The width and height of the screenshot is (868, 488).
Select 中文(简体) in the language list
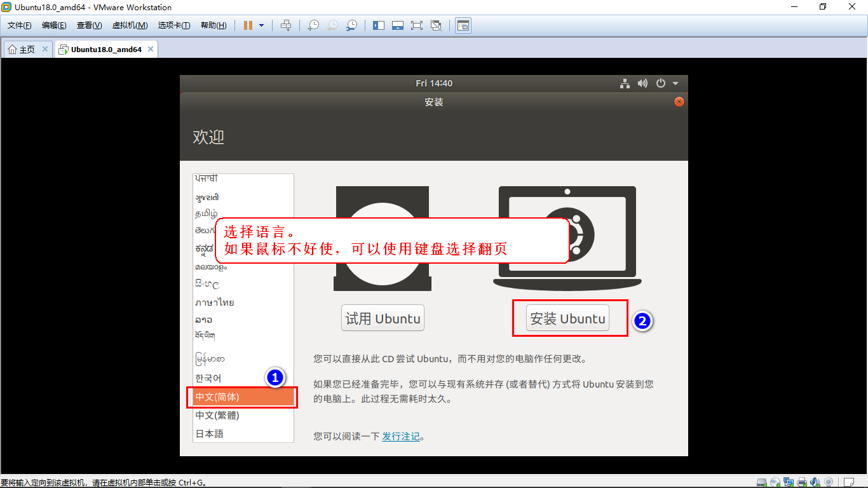tap(244, 396)
